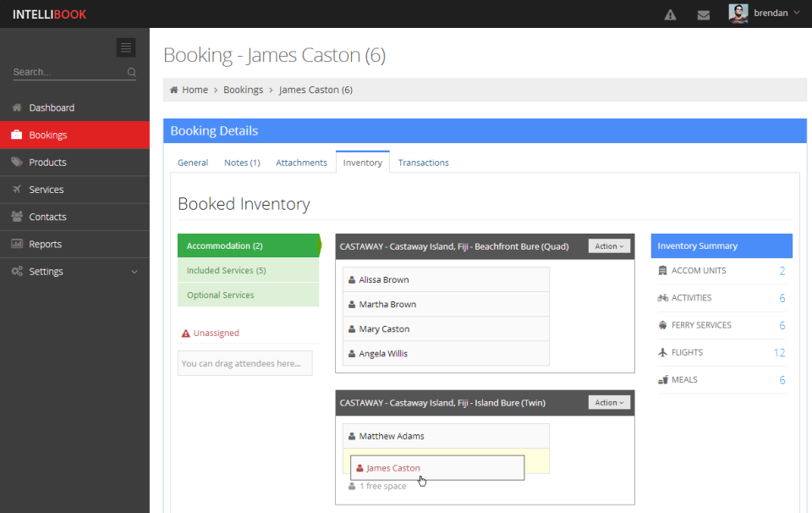Open the Dashboard home icon

(17, 108)
